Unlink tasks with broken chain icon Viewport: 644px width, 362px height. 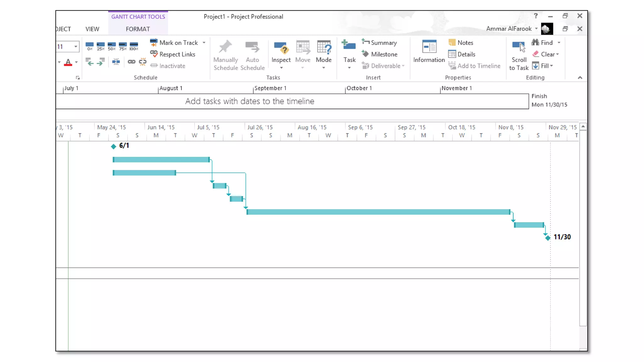(143, 62)
